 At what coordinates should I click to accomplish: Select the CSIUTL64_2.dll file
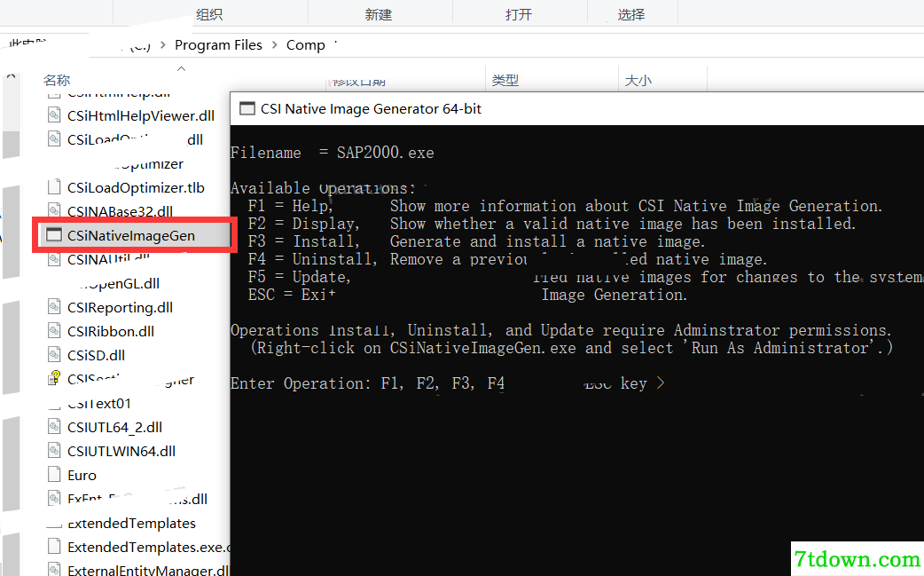(115, 428)
